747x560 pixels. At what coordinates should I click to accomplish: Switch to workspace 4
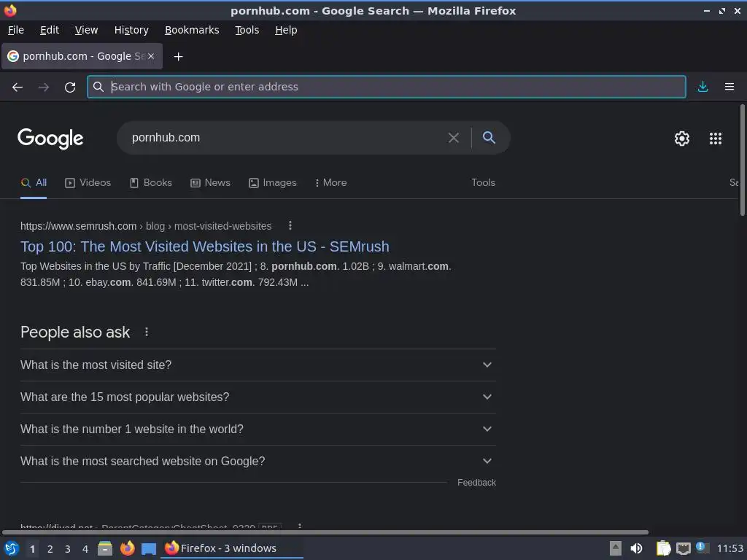click(85, 549)
